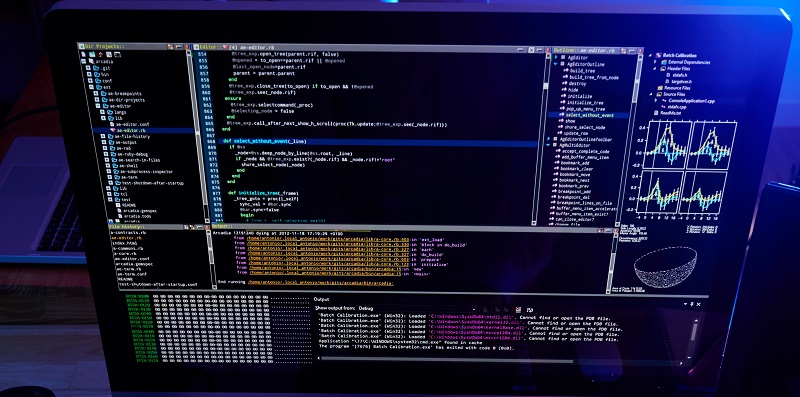The image size is (800, 397).
Task: Expand the bin folder node
Action: [x=89, y=75]
